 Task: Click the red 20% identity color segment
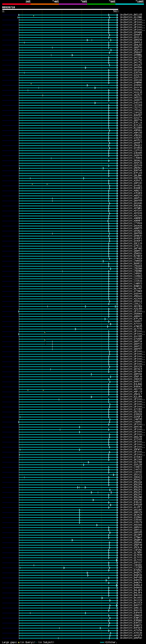pos(16,4)
